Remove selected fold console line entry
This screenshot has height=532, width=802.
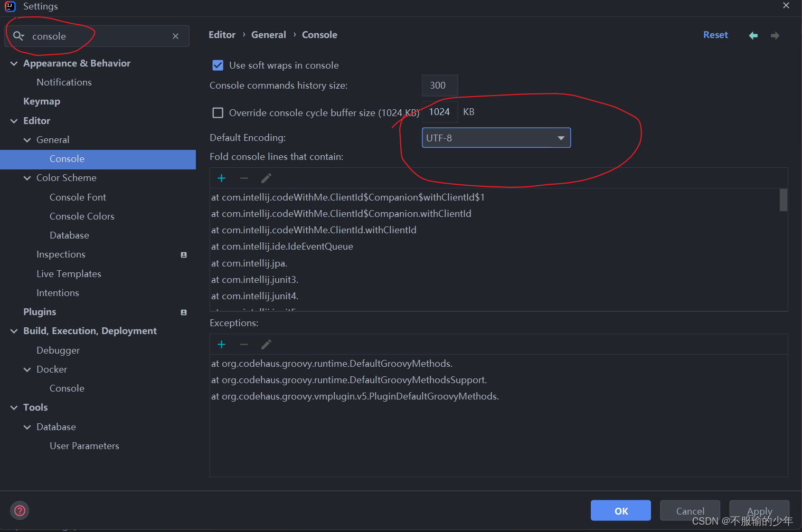(x=244, y=178)
